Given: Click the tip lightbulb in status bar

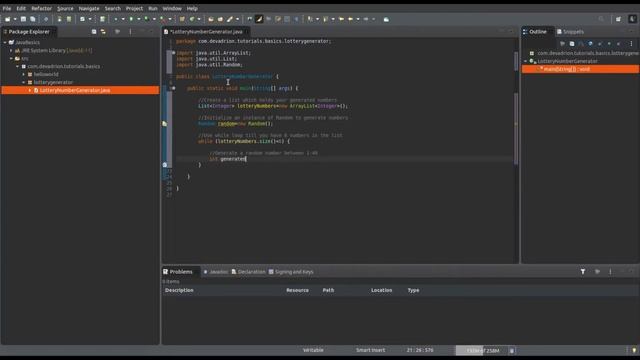Looking at the screenshot, I should coord(634,350).
